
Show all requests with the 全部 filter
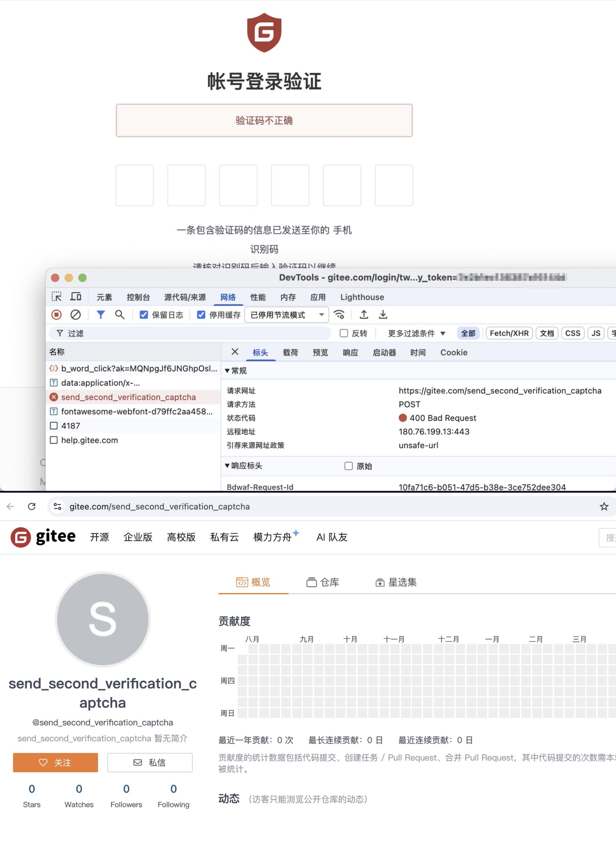point(468,333)
